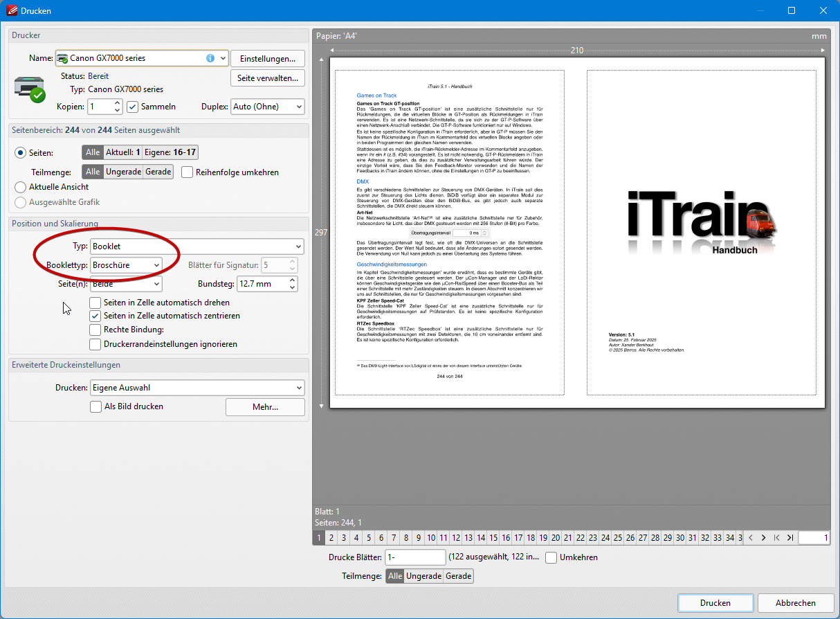
Task: Increase Kopien count with up arrow
Action: [x=117, y=103]
